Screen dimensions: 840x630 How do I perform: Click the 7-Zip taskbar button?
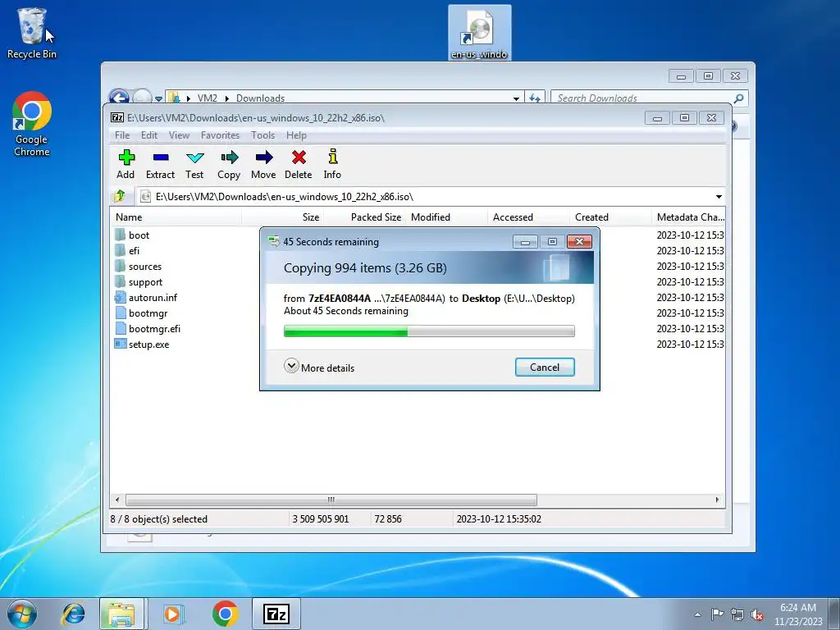pos(276,614)
